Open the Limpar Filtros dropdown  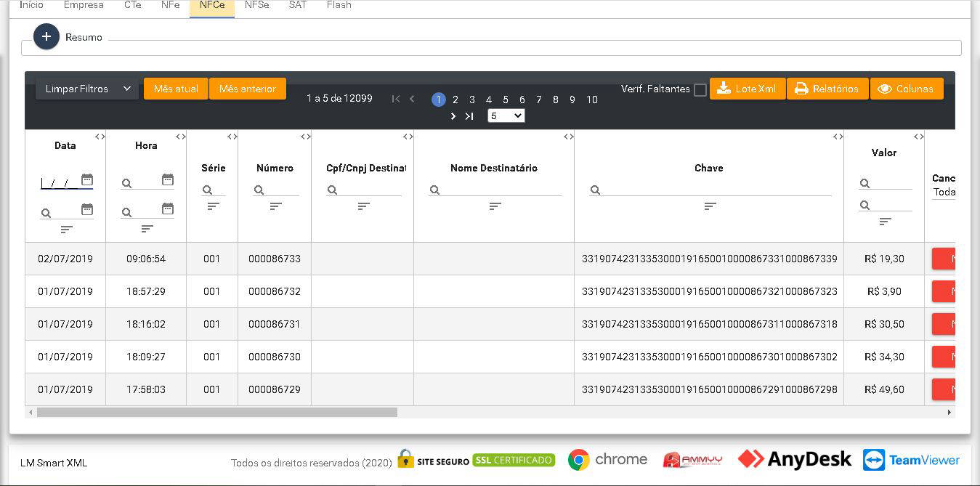(x=86, y=89)
